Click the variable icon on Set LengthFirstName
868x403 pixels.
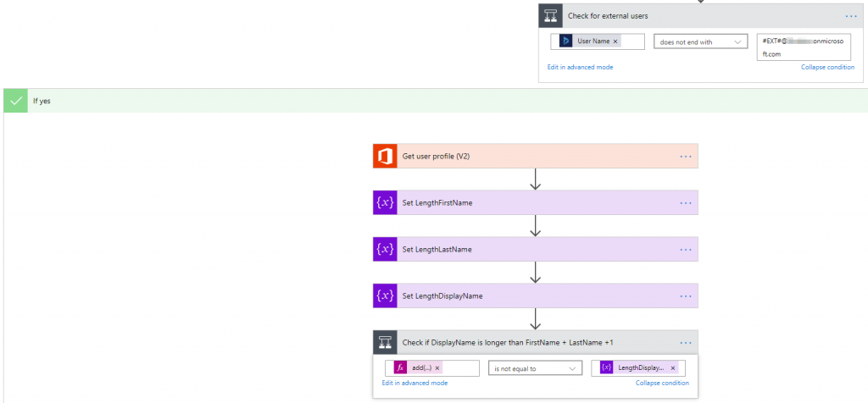(385, 202)
